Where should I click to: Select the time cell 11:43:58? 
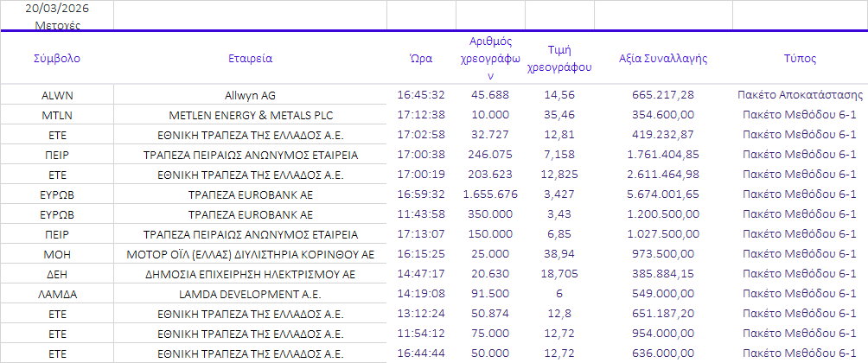coord(421,214)
